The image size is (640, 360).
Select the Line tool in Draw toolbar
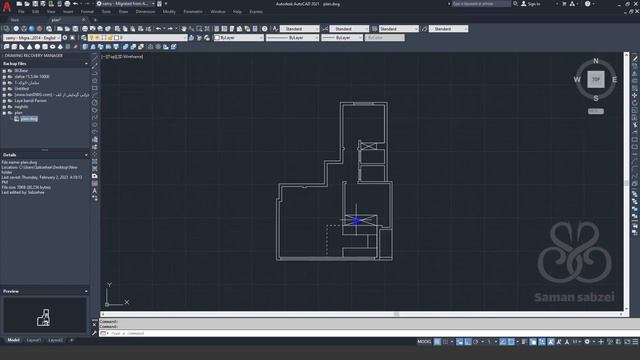point(95,58)
